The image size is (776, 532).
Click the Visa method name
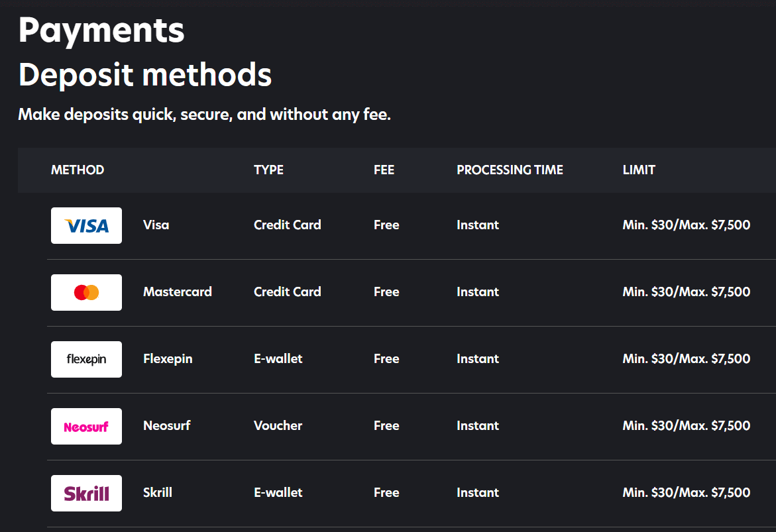tap(156, 225)
